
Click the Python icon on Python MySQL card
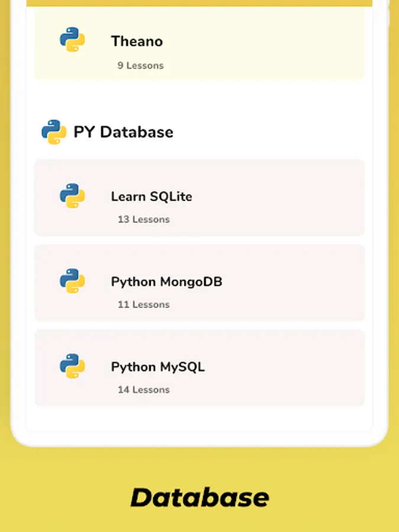pos(72,366)
